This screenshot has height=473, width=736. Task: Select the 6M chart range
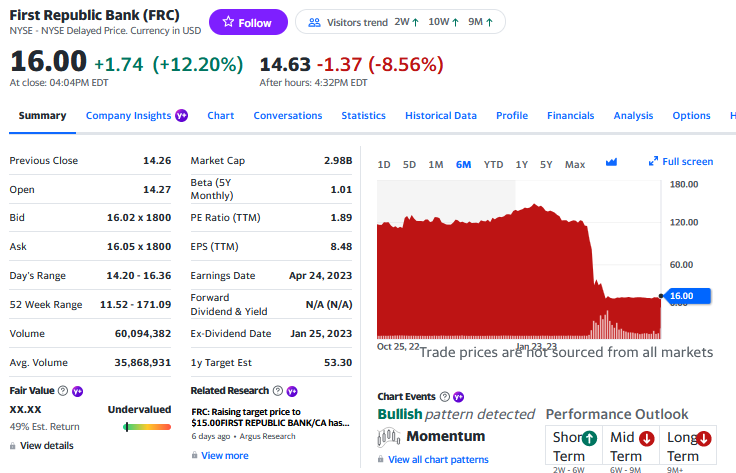(463, 165)
